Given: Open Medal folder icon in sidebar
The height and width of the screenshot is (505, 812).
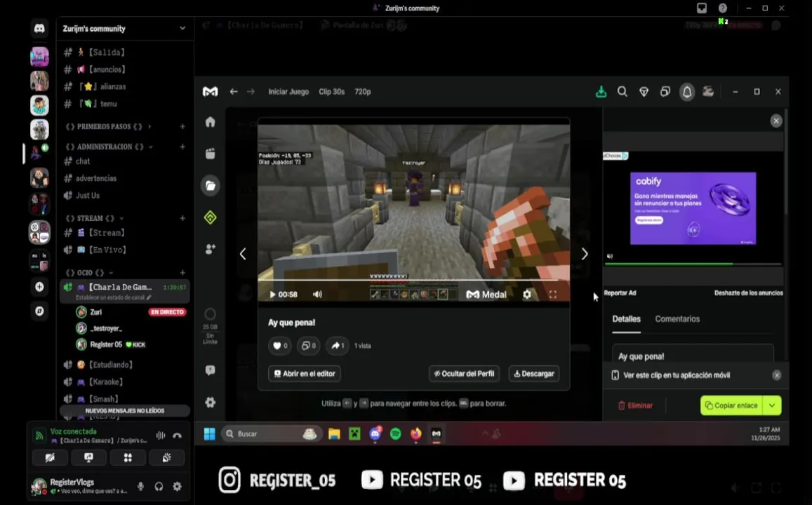Looking at the screenshot, I should [211, 185].
